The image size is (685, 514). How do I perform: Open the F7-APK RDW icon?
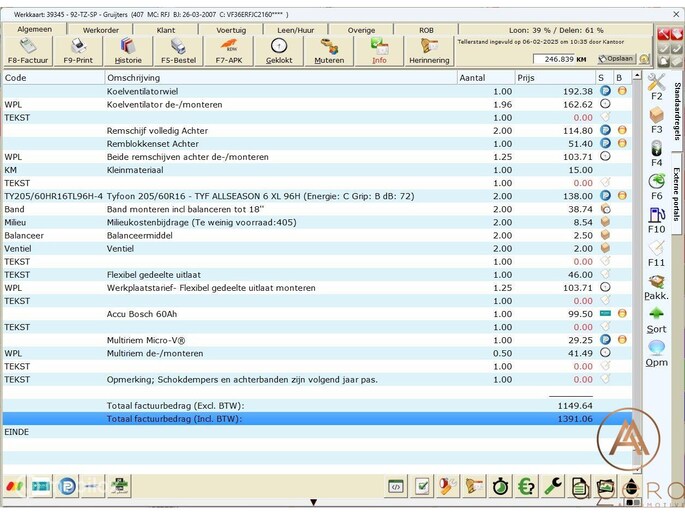pyautogui.click(x=228, y=46)
